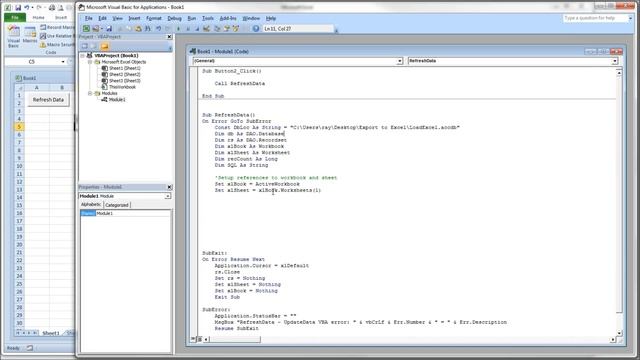This screenshot has width=640, height=360.
Task: Open the (General) object dropdown
Action: coord(400,61)
